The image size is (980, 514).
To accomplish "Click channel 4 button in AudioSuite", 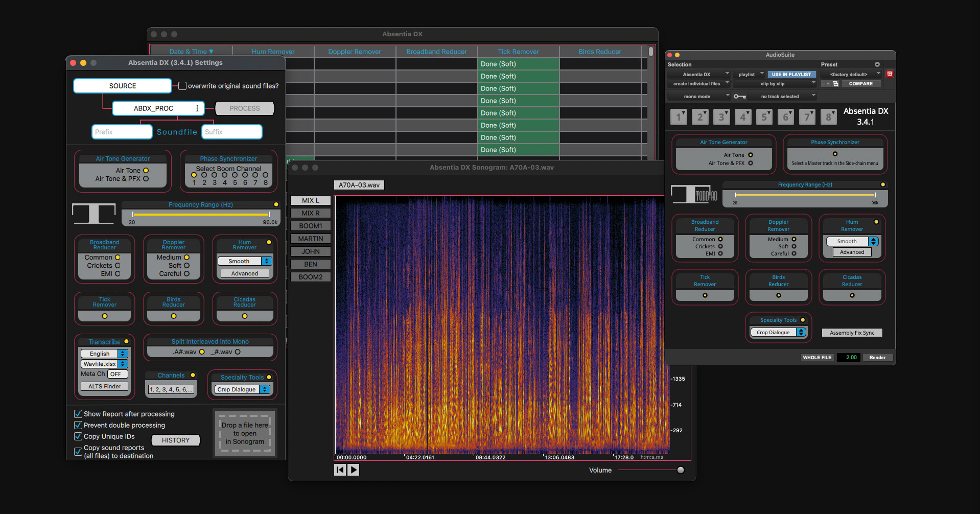I will point(743,117).
